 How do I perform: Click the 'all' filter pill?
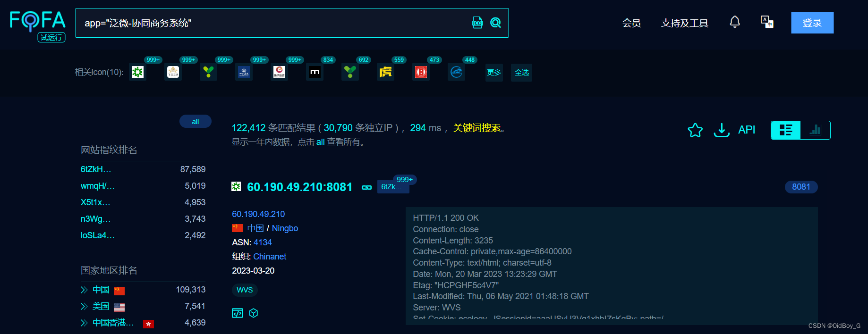[x=196, y=121]
